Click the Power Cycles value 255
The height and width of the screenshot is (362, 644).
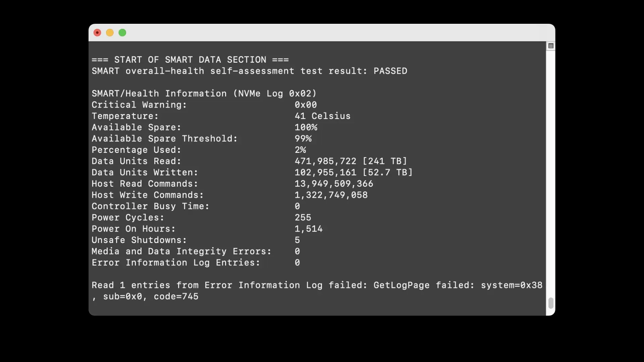(303, 218)
